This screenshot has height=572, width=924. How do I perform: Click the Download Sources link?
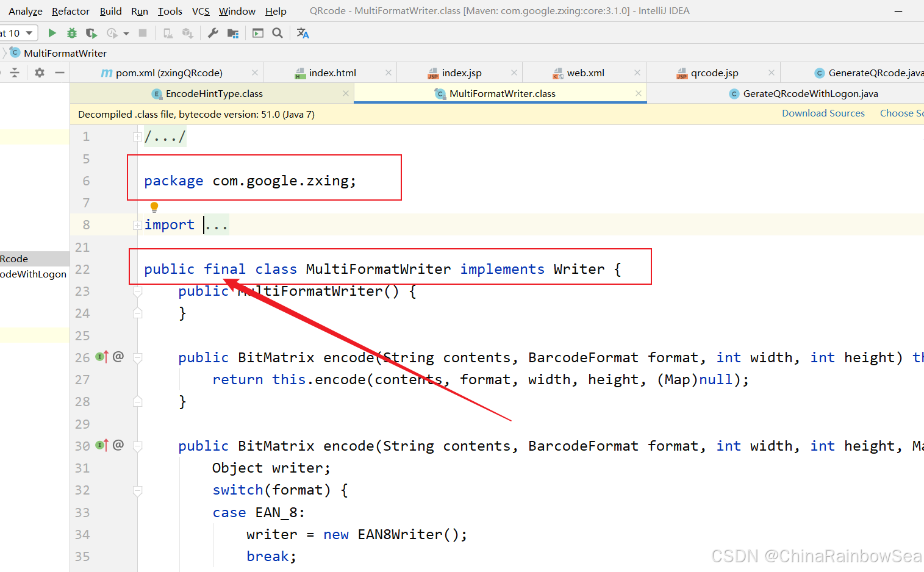[823, 113]
